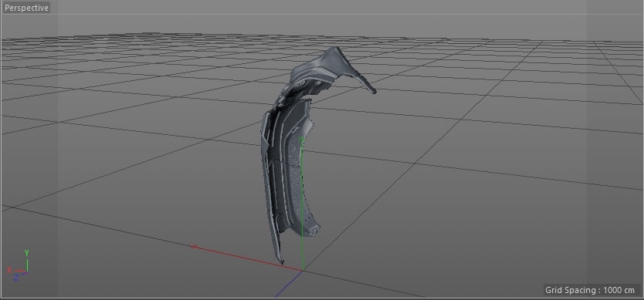This screenshot has width=644, height=300.
Task: Click the Grid Spacing 1000 cm readout
Action: coord(590,290)
